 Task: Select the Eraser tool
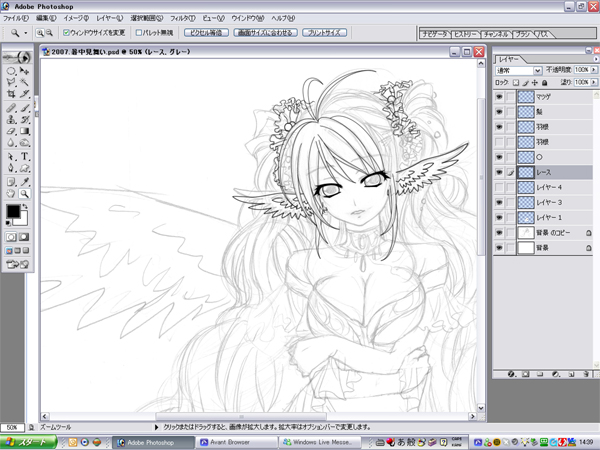point(11,131)
